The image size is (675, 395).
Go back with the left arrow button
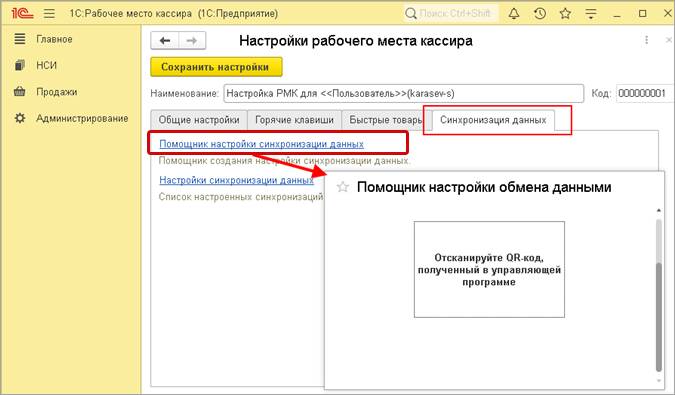tap(165, 40)
